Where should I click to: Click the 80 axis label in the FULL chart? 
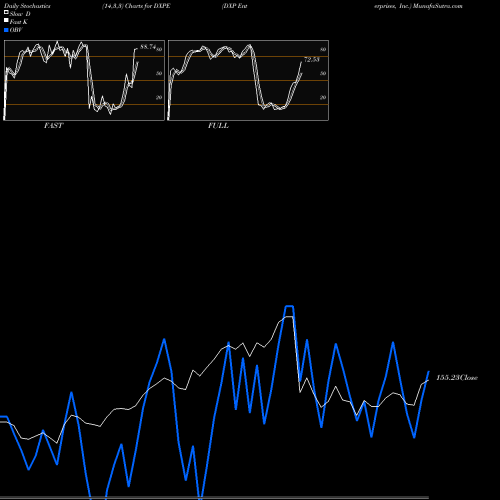click(x=323, y=49)
